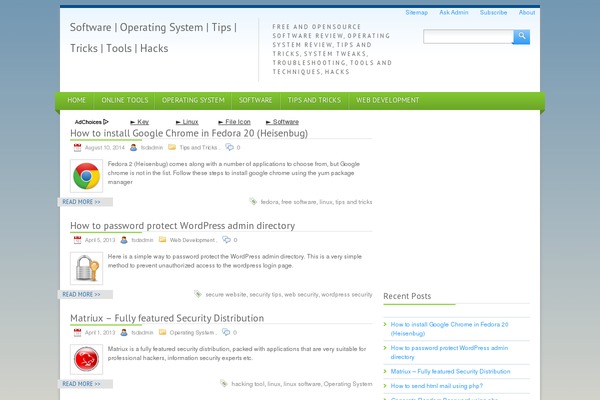Open the 'hacking tool' tag link
Image resolution: width=600 pixels, height=400 pixels.
click(248, 384)
